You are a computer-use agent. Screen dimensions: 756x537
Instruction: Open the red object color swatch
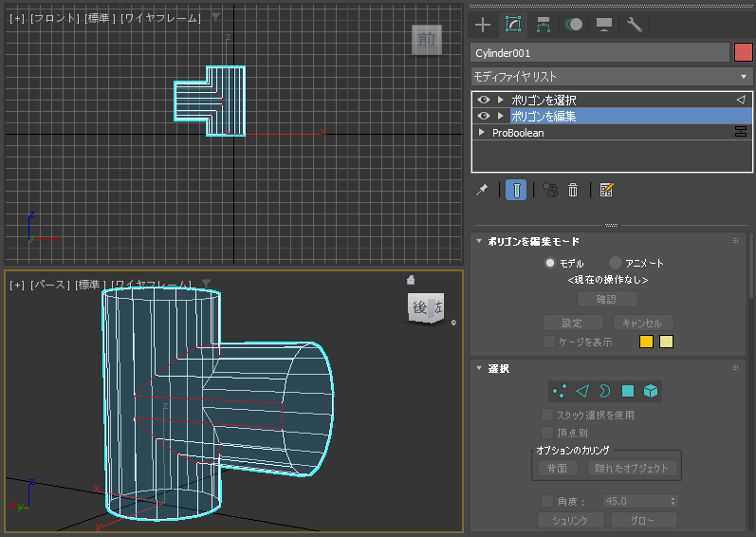point(743,52)
